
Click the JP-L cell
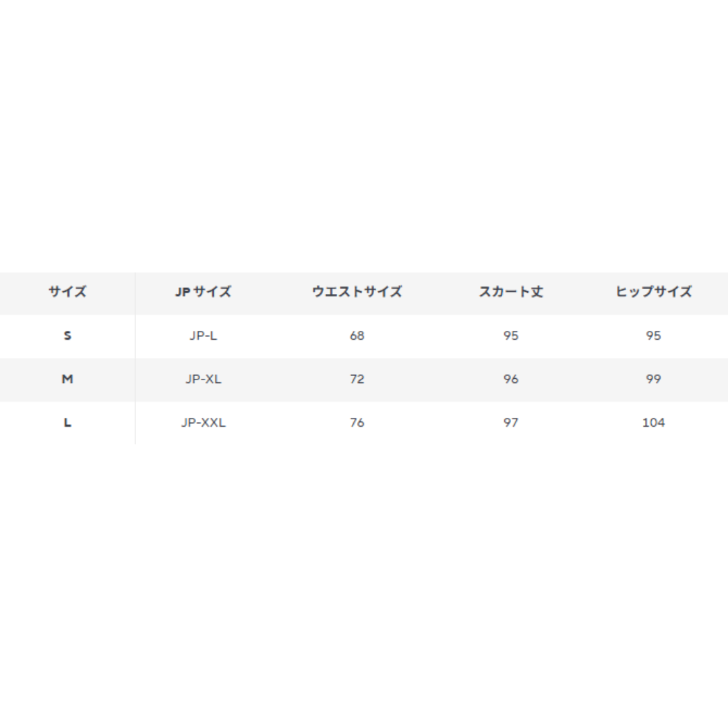(x=204, y=335)
